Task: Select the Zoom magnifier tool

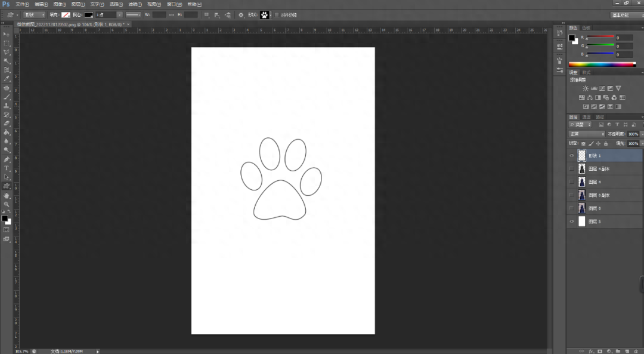Action: coord(6,204)
